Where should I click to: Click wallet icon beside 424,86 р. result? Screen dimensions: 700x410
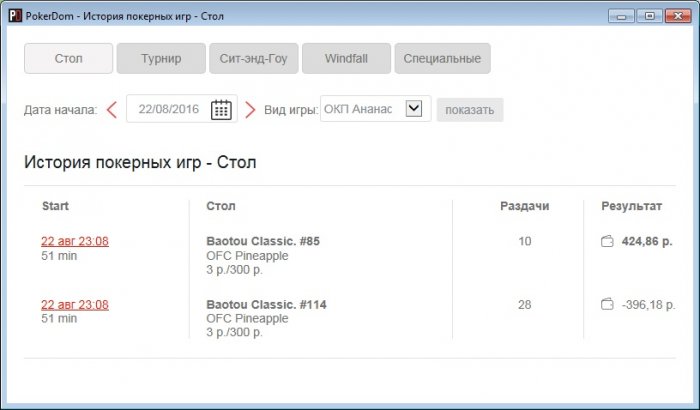607,241
